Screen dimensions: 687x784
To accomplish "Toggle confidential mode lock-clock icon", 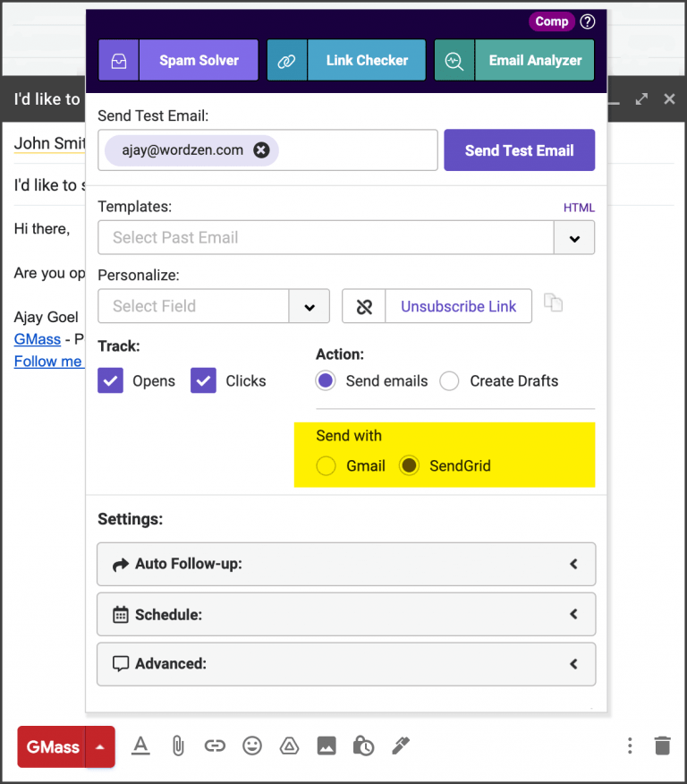I will (364, 746).
